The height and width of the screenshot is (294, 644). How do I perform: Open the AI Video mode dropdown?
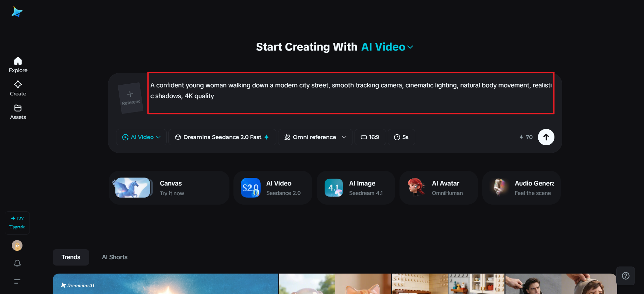(x=141, y=137)
